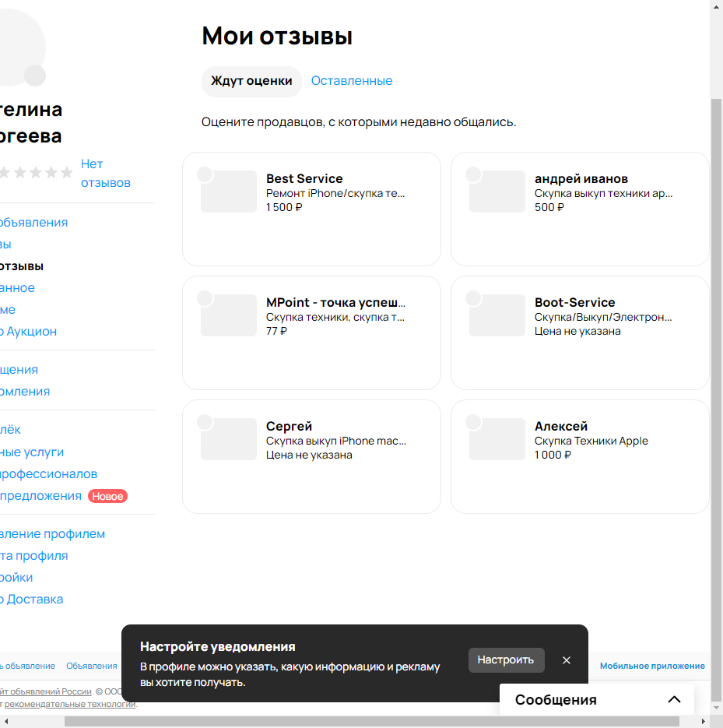Image resolution: width=723 pixels, height=728 pixels.
Task: Click the rating stars in profile
Action: 37,173
